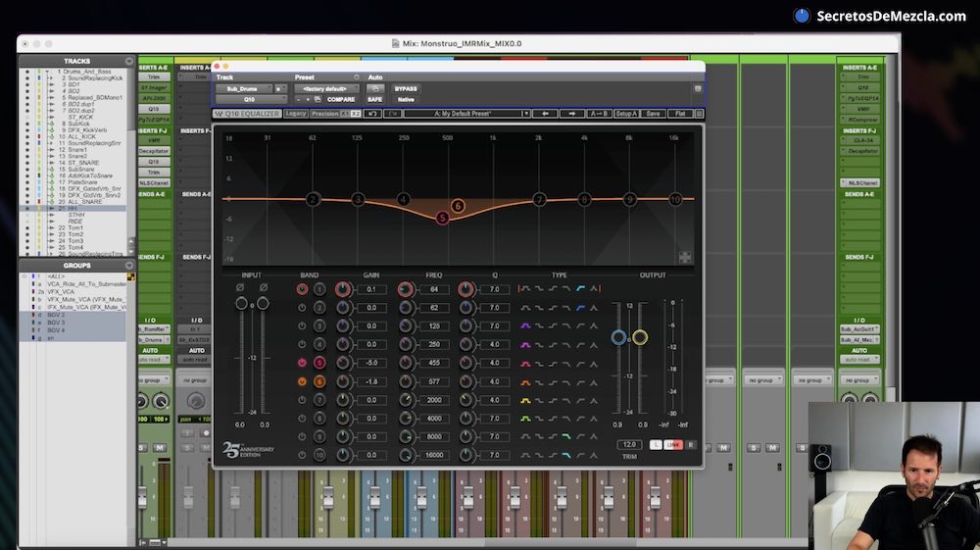Set band 5 to notch filter type
980x550 pixels.
[x=593, y=363]
